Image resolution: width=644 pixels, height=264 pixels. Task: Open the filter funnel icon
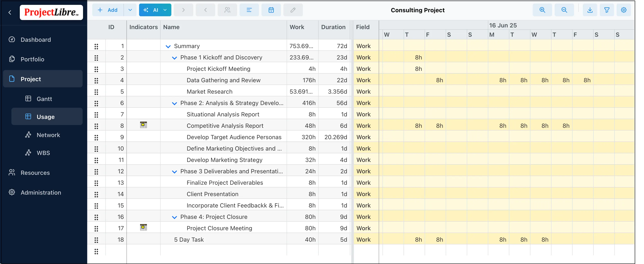click(607, 10)
